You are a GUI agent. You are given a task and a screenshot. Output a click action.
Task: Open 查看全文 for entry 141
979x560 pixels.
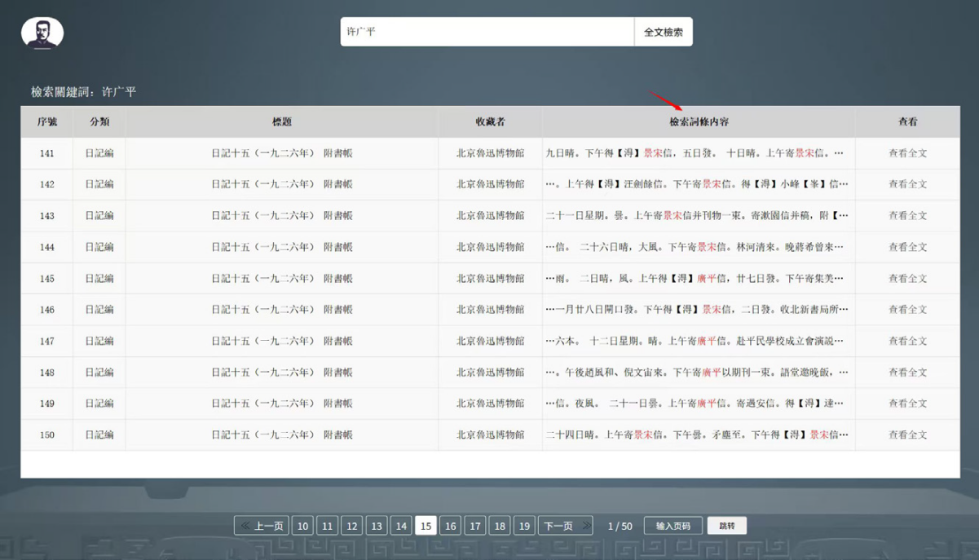[x=907, y=153]
